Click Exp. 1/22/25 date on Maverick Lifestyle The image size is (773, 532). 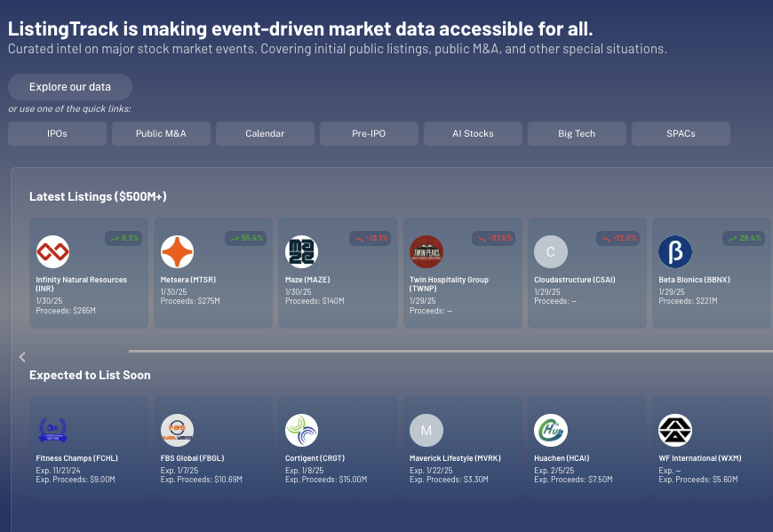tap(431, 471)
